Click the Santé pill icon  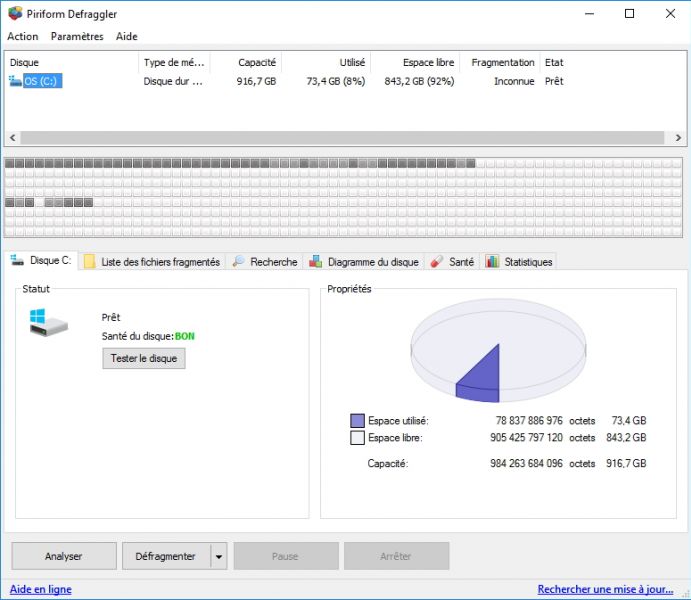tap(437, 261)
